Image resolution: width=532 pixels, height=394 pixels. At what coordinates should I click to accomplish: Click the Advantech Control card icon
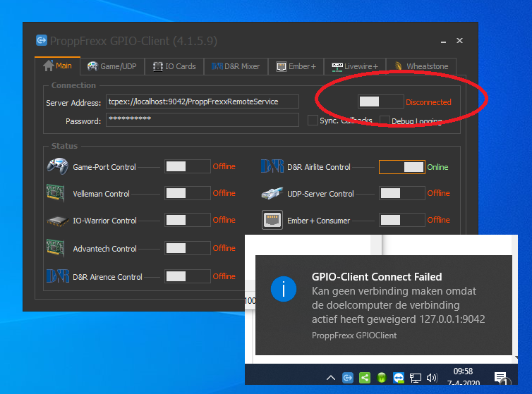[x=57, y=248]
